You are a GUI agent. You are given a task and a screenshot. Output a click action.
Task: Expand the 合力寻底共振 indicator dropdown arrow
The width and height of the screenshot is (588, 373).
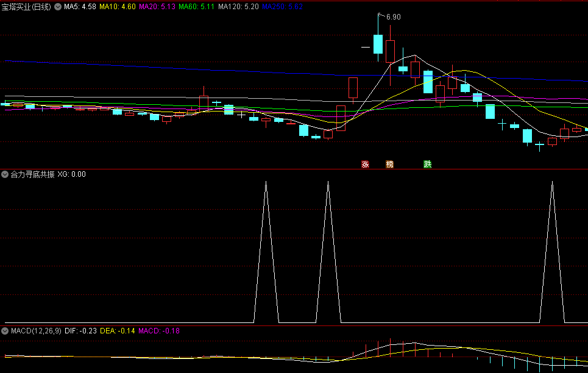pos(5,174)
